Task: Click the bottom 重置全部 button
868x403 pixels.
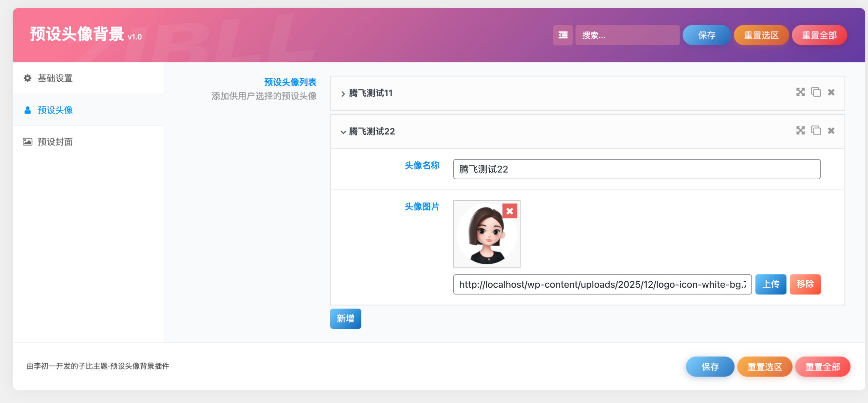Action: [x=823, y=366]
